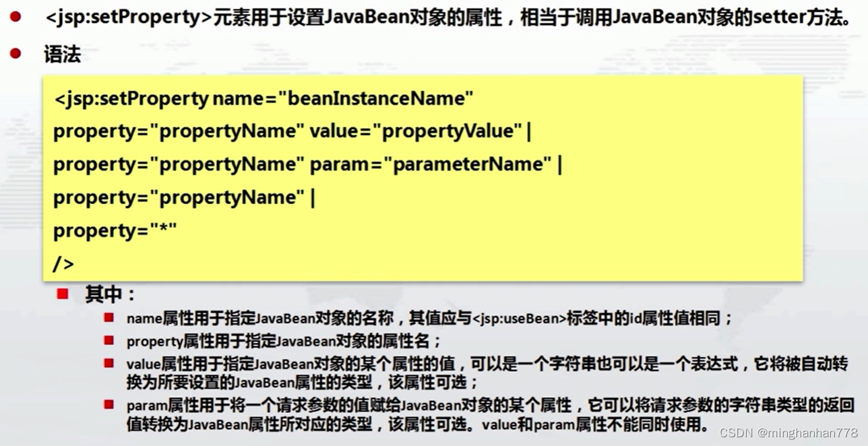Click the heading text "语法"
This screenshot has height=446, width=868.
point(62,55)
